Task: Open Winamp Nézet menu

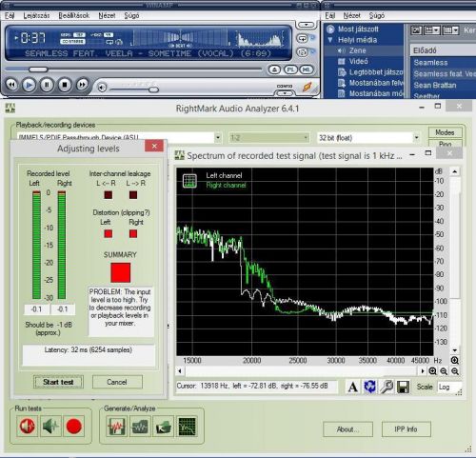Action: (x=107, y=15)
